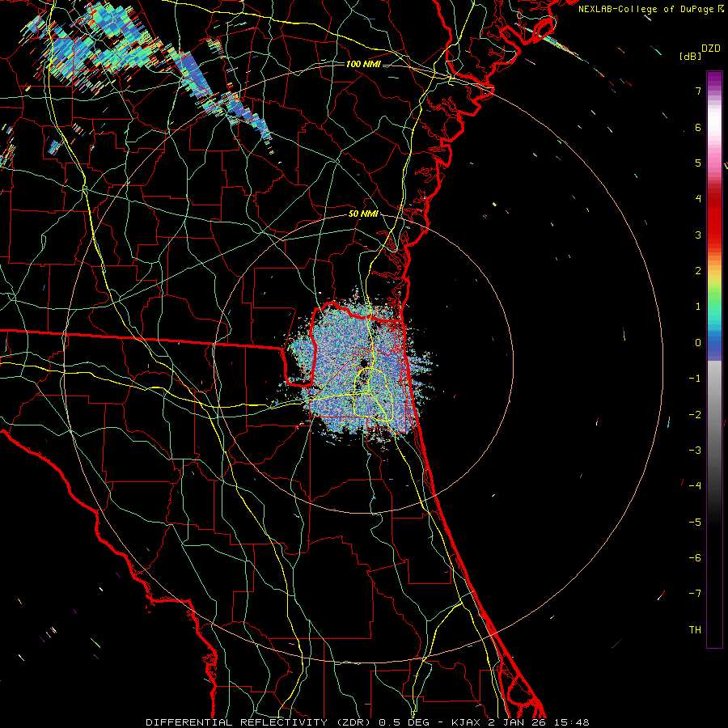
Task: Click the 1 value on color scale
Action: tap(698, 307)
